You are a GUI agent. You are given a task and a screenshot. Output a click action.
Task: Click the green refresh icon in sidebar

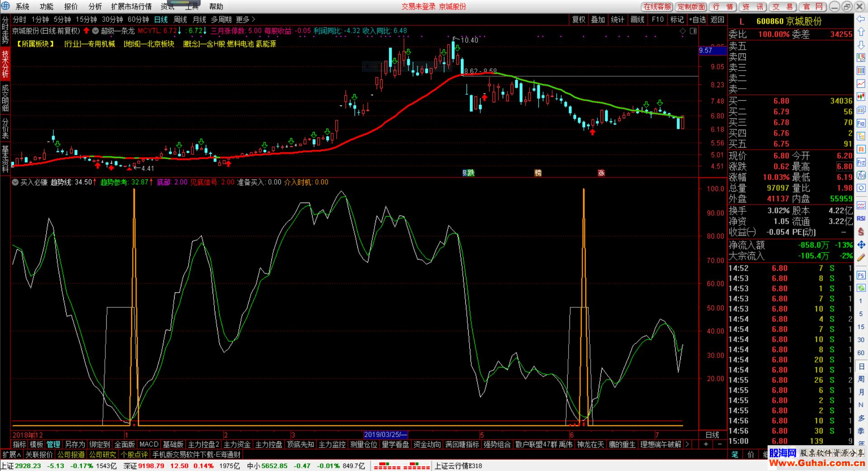click(861, 288)
